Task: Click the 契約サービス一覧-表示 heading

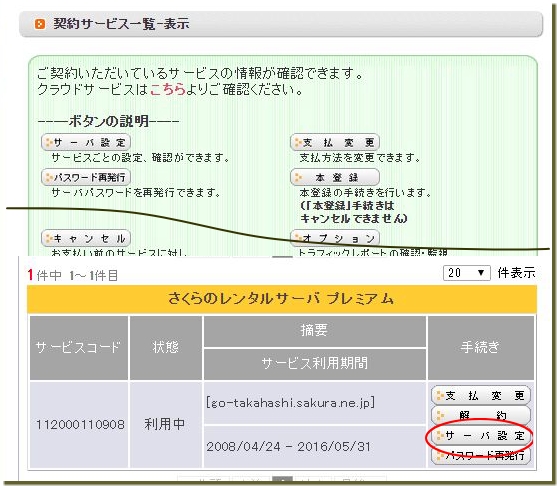Action: coord(121,24)
